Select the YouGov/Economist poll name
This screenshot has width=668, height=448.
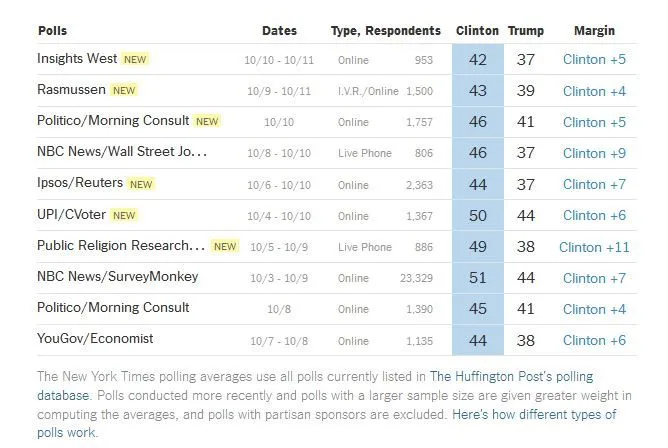click(95, 338)
